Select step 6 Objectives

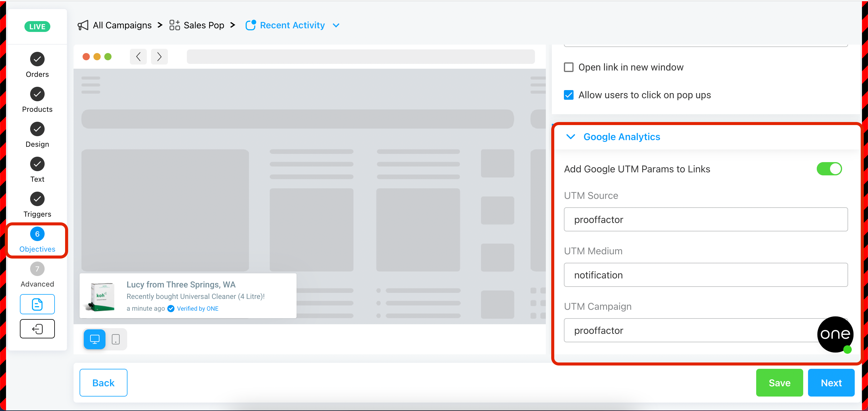[37, 240]
